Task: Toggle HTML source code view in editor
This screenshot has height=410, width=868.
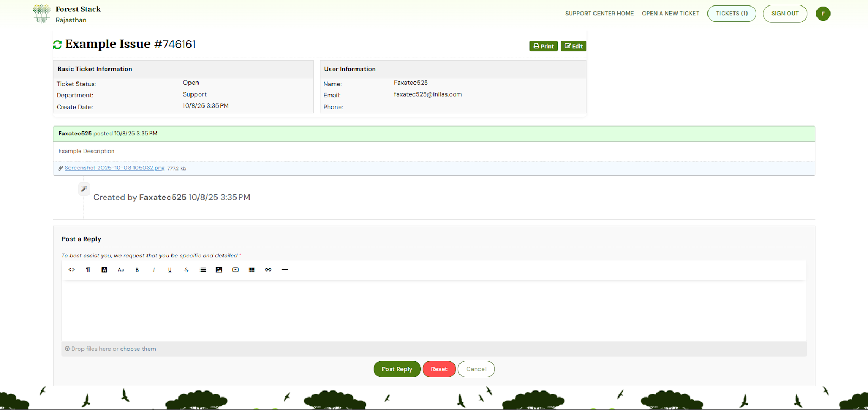Action: [x=72, y=270]
